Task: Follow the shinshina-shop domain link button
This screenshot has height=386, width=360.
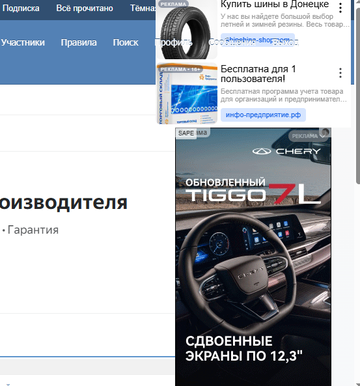Action: (258, 40)
